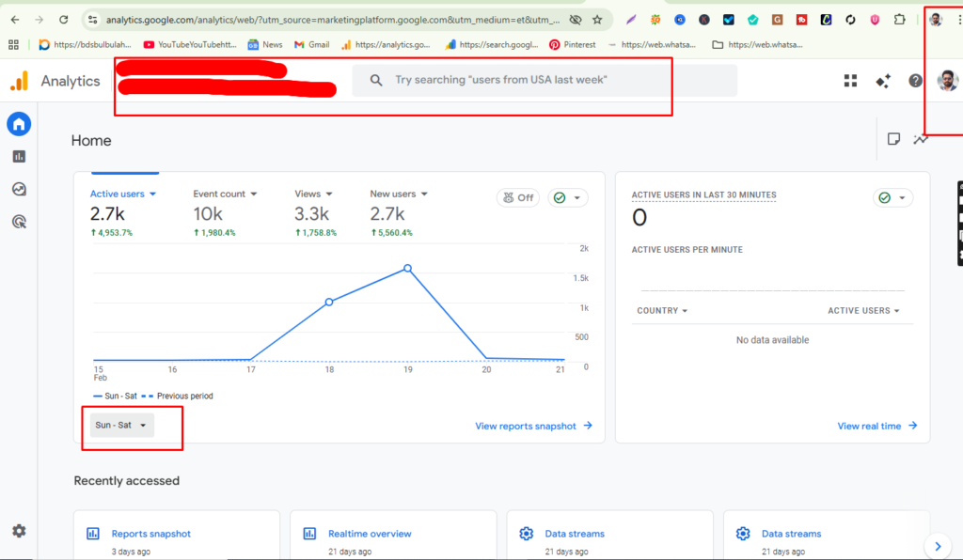The width and height of the screenshot is (963, 560).
Task: Open the notes icon near Home heading
Action: click(x=893, y=138)
